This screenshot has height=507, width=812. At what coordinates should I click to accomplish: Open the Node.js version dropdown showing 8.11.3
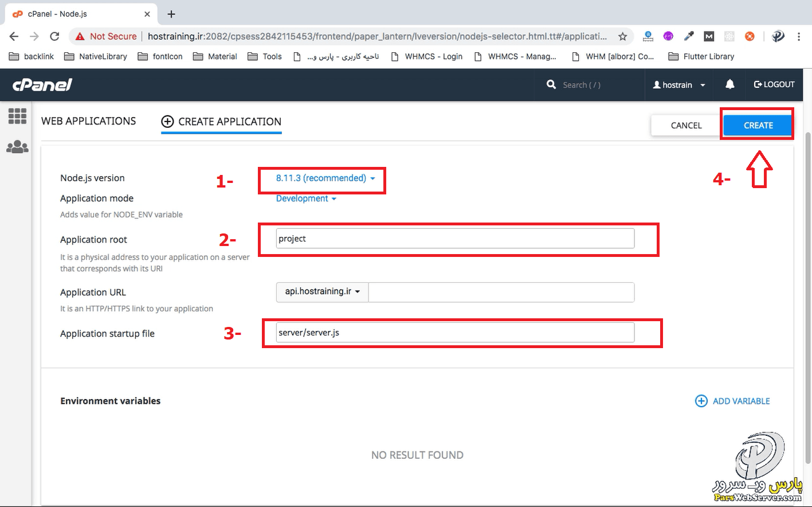tap(321, 178)
